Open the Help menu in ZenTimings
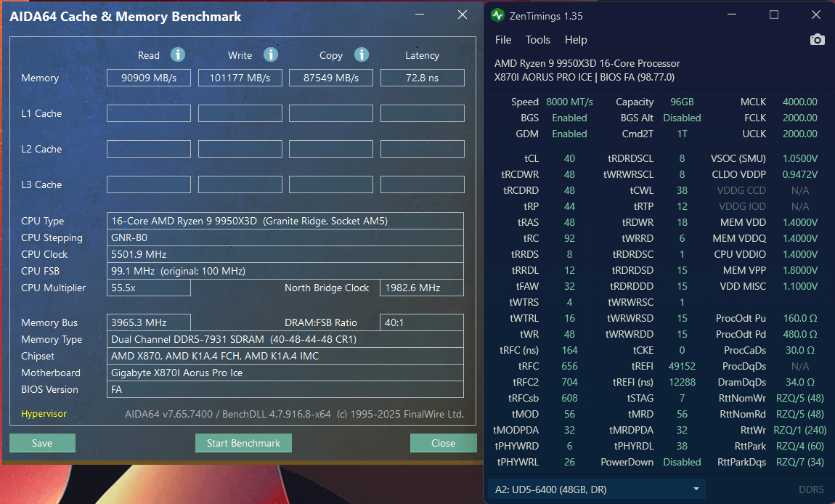 coord(576,40)
